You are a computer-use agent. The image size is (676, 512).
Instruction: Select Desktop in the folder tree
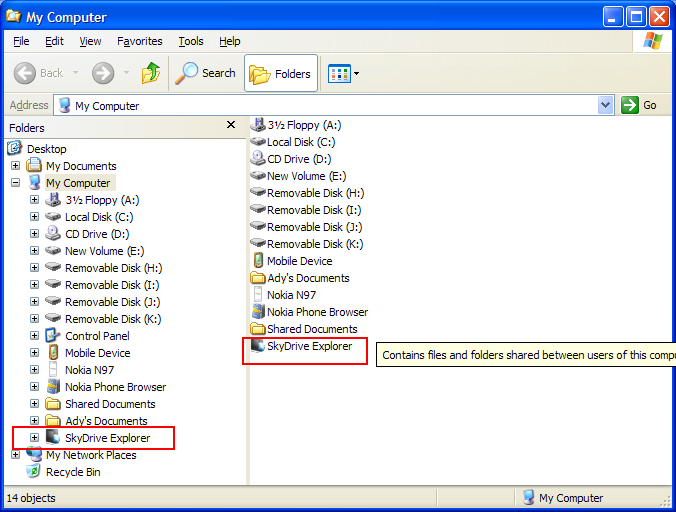click(47, 149)
